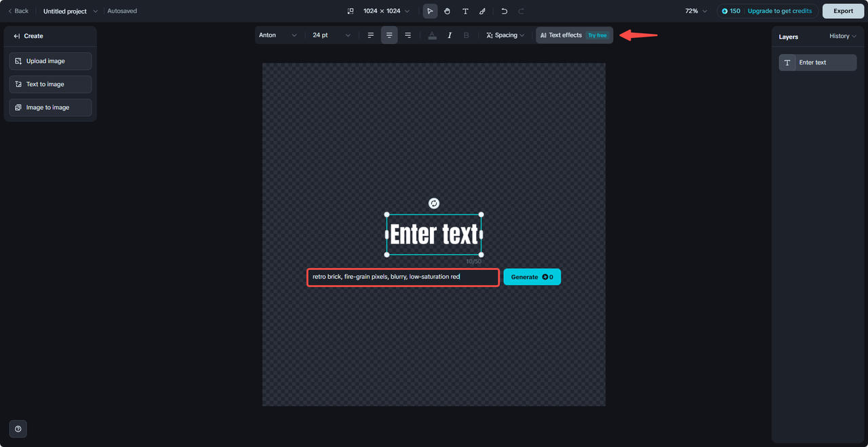Viewport: 868px width, 447px height.
Task: Align text right
Action: (408, 35)
